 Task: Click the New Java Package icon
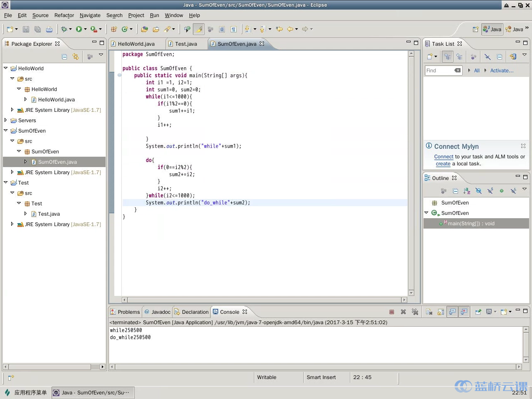tap(113, 29)
